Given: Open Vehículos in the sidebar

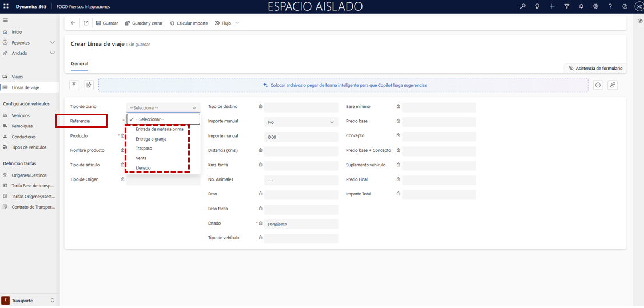Looking at the screenshot, I should pos(21,115).
